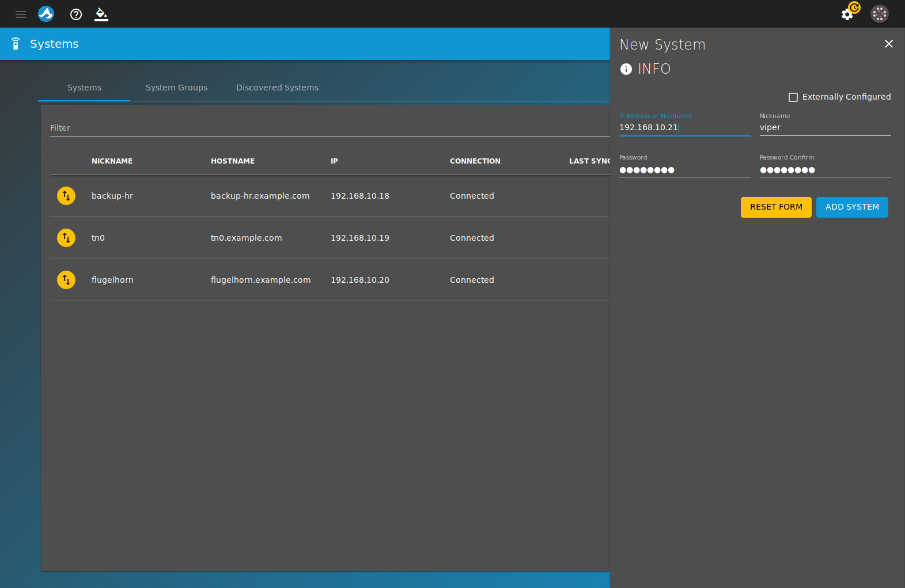905x588 pixels.
Task: Switch to the Systems tab
Action: pos(84,88)
